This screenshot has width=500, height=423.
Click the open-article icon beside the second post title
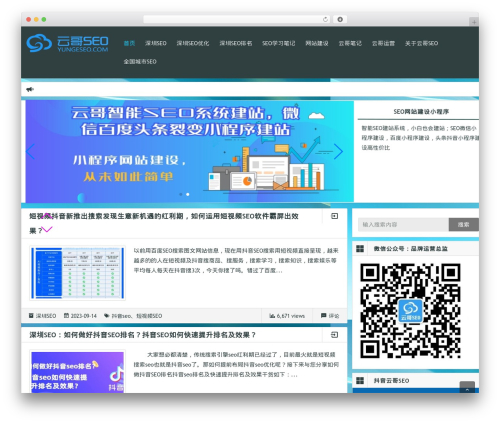coord(334,335)
